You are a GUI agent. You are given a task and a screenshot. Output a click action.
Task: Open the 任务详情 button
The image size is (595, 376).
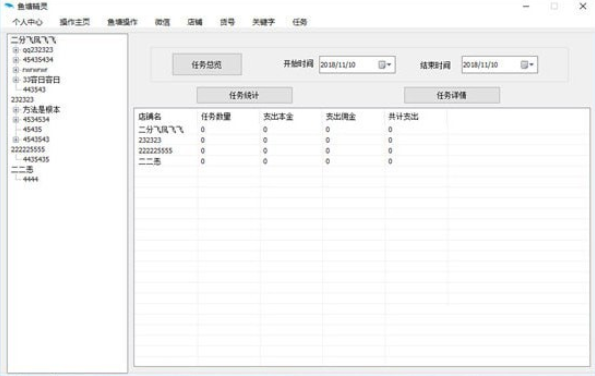[452, 95]
